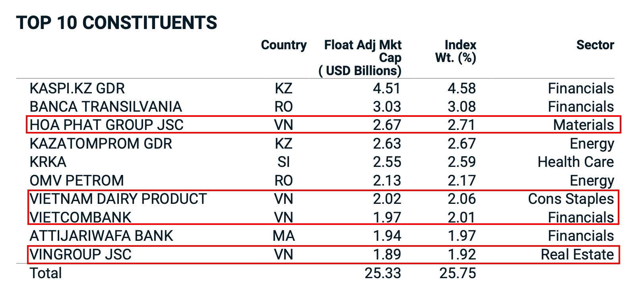The height and width of the screenshot is (302, 644).
Task: Click the total index weight 25.75
Action: (x=458, y=273)
